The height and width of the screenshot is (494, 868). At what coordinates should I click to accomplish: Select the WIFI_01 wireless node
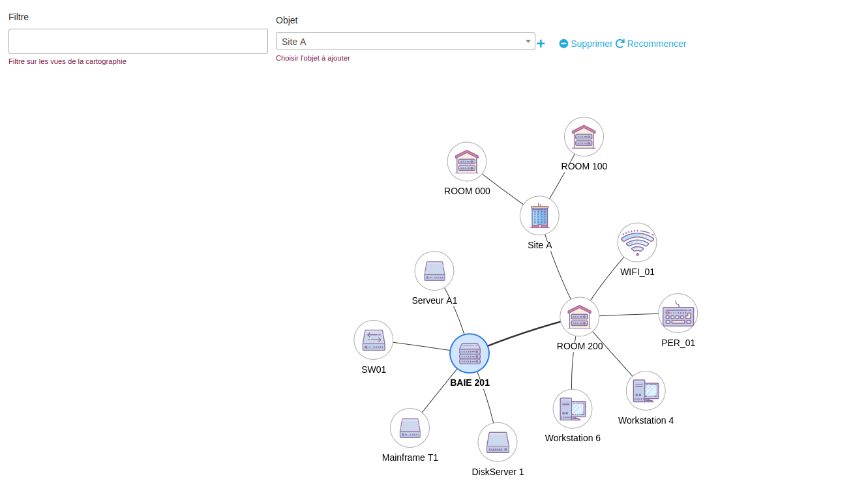(x=637, y=242)
